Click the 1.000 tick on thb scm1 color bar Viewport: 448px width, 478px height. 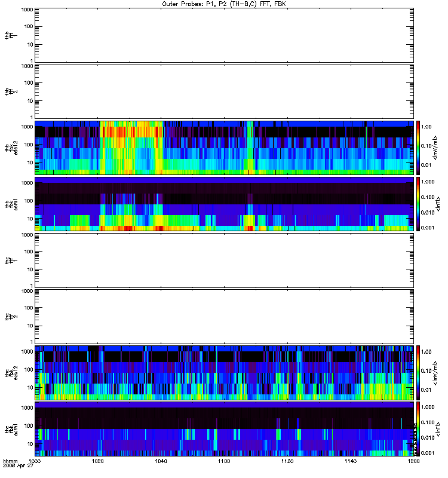428,182
